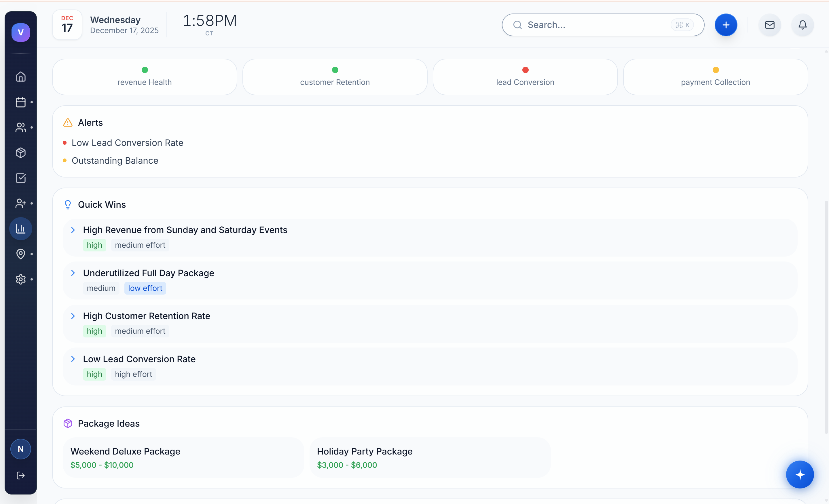829x504 pixels.
Task: Select the revenue Health status card
Action: (x=144, y=77)
